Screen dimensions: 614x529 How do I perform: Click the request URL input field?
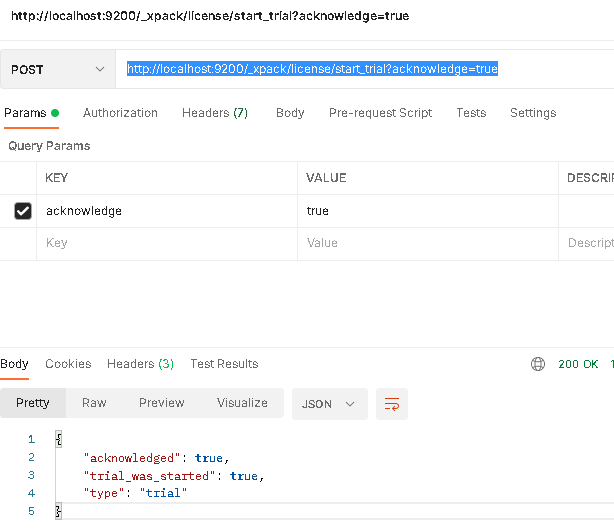pyautogui.click(x=365, y=69)
